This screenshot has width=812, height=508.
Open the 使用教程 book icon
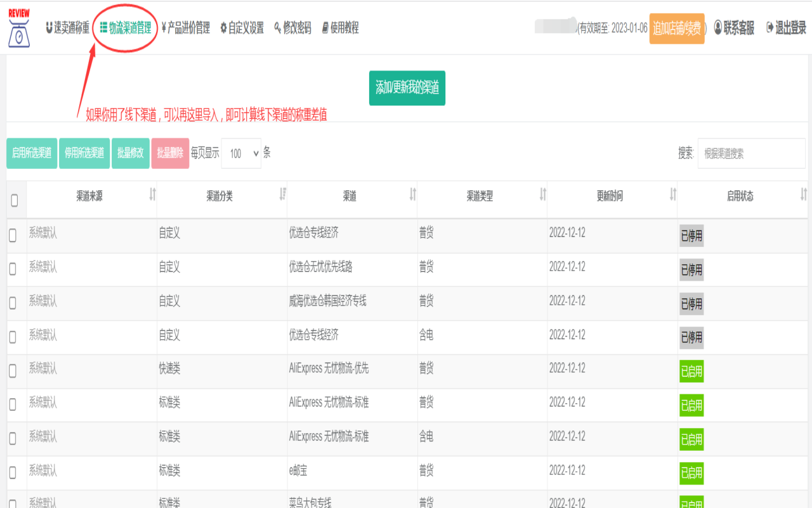click(x=325, y=28)
